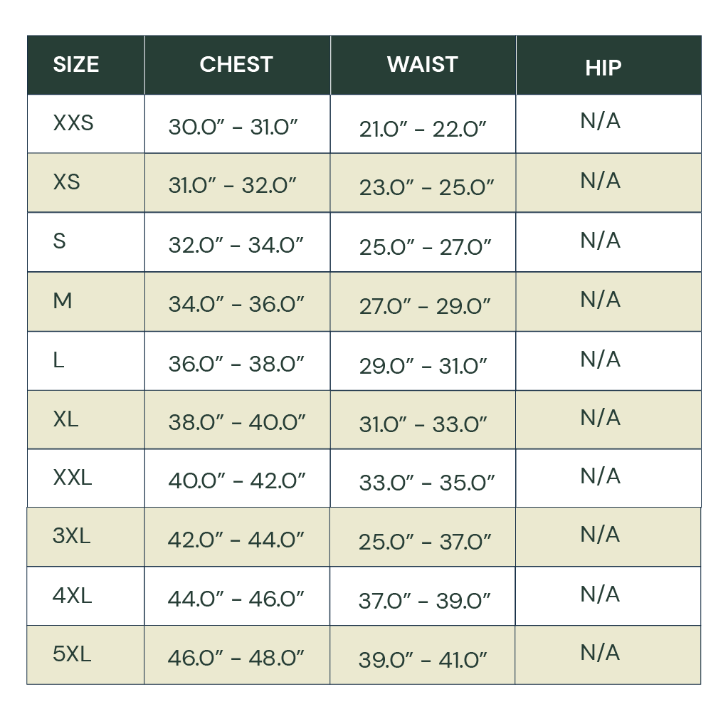
Task: Click the CHEST column header
Action: (x=236, y=65)
